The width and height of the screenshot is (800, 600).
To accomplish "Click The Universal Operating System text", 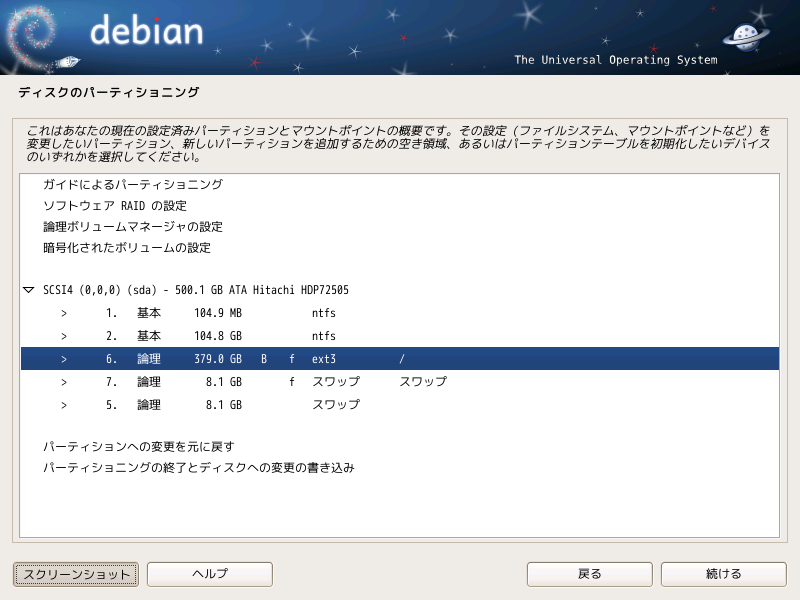I will click(616, 60).
